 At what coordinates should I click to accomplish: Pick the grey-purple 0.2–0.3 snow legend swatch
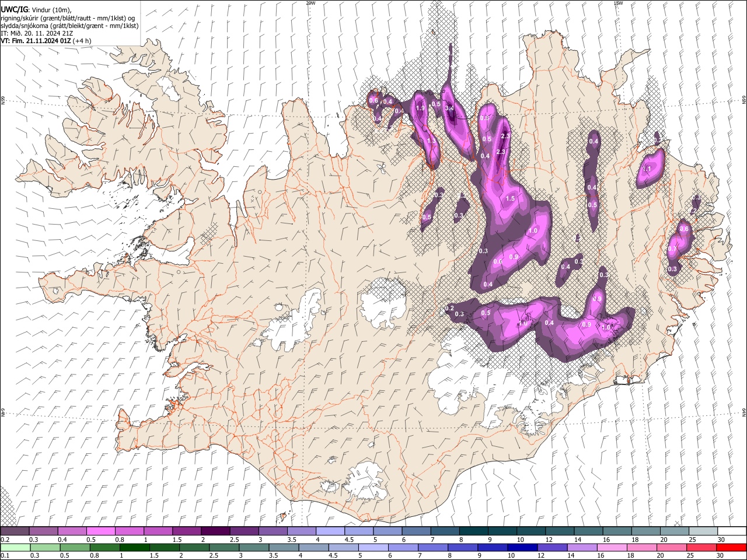click(15, 531)
